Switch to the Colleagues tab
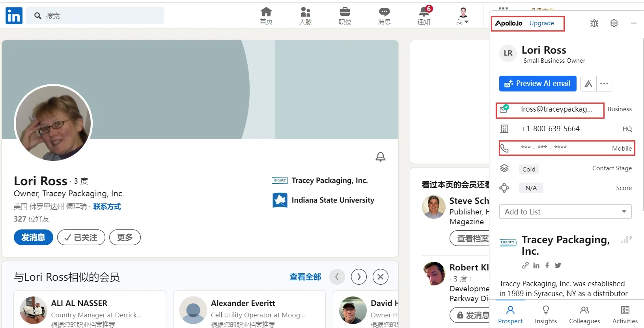 (584, 315)
